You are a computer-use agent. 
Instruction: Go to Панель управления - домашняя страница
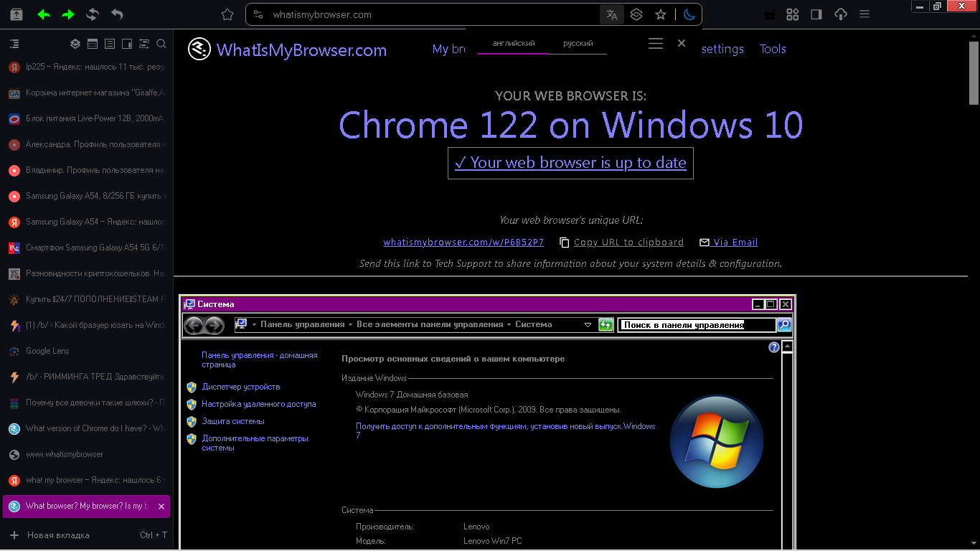(x=259, y=359)
